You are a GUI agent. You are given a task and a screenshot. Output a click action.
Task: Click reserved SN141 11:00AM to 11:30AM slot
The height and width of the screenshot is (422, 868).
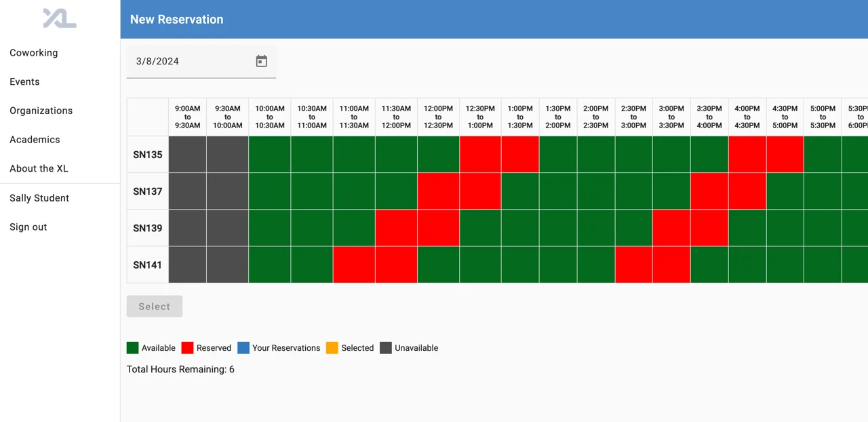[x=354, y=265]
